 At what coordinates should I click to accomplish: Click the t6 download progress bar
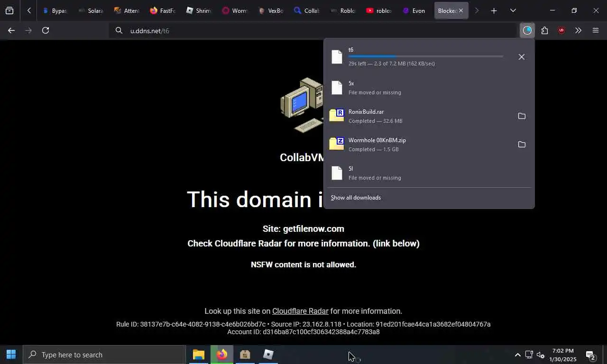coord(426,56)
